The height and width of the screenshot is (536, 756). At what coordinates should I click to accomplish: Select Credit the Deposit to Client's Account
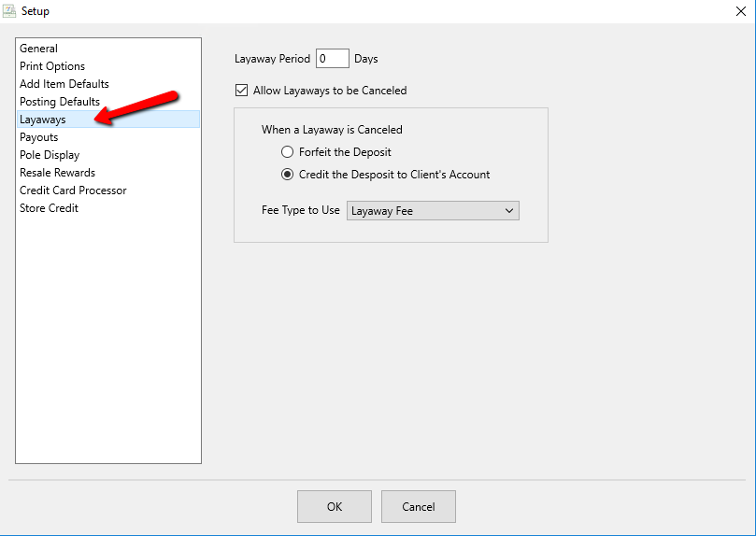tap(288, 175)
